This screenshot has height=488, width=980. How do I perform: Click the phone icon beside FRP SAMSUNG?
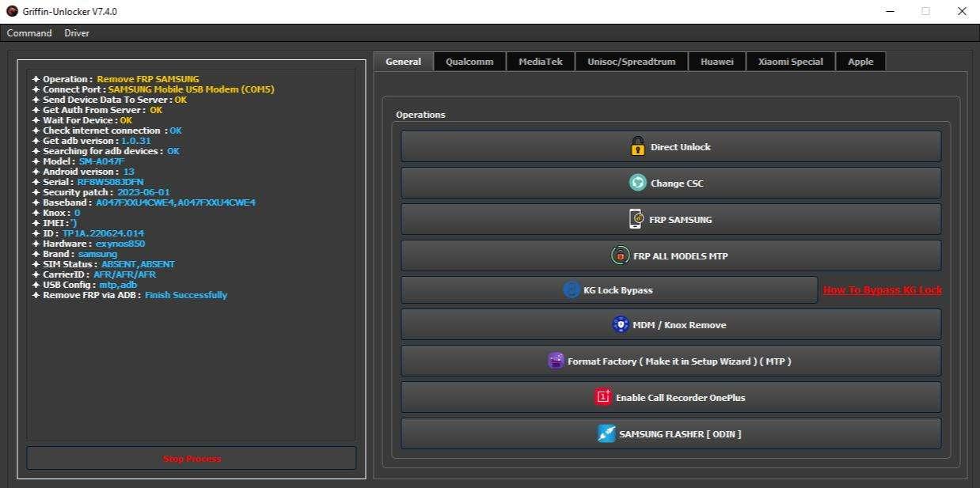pos(636,219)
